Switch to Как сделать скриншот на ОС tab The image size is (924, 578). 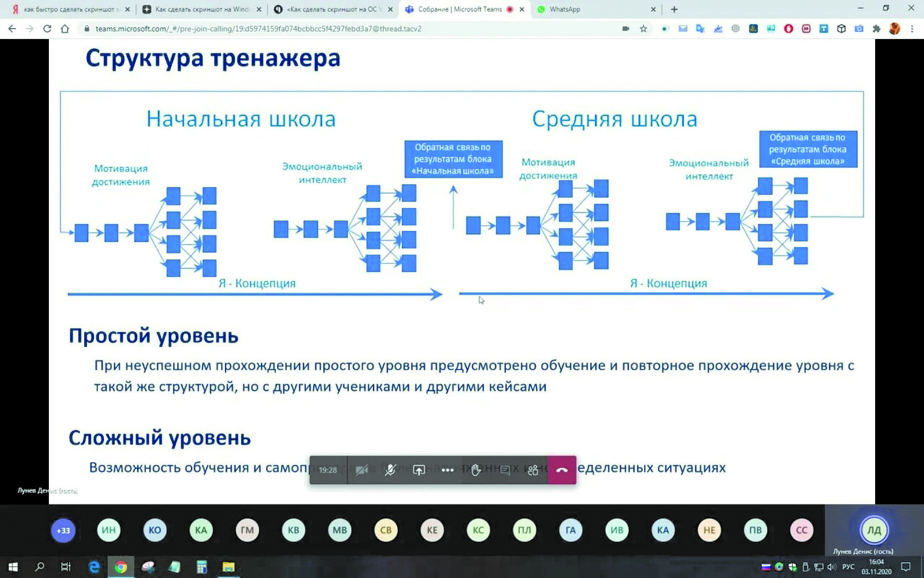[x=333, y=9]
